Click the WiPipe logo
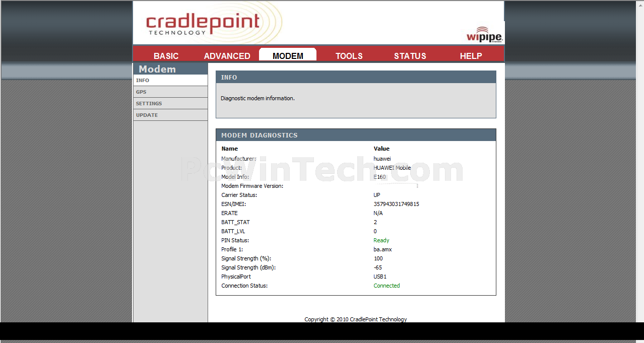The image size is (644, 343). (x=484, y=35)
